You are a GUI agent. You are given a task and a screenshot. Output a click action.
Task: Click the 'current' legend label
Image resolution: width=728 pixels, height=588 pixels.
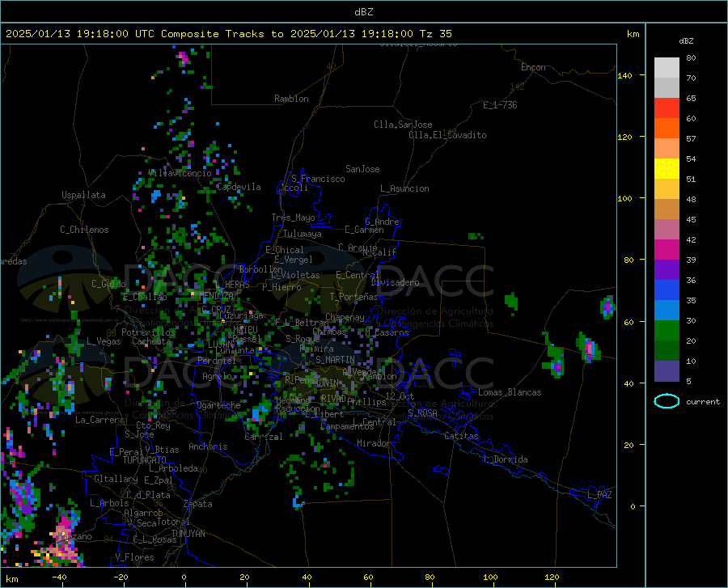[703, 401]
